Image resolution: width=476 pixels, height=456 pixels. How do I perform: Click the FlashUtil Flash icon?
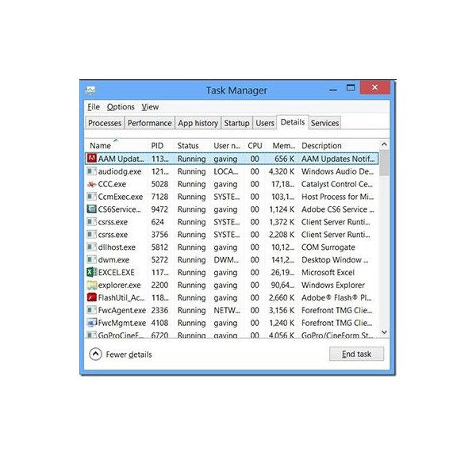[92, 297]
